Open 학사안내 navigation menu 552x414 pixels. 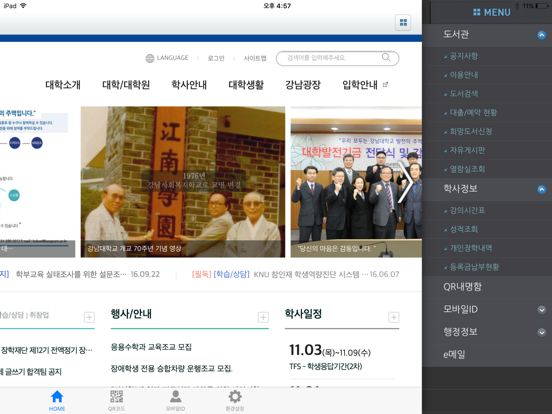189,85
